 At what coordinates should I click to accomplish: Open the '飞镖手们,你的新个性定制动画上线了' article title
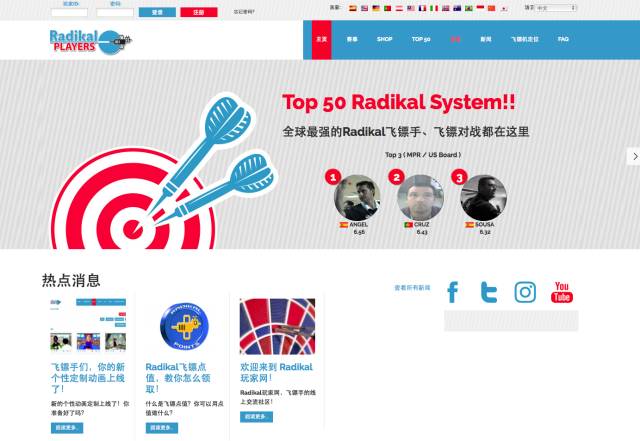(x=88, y=378)
